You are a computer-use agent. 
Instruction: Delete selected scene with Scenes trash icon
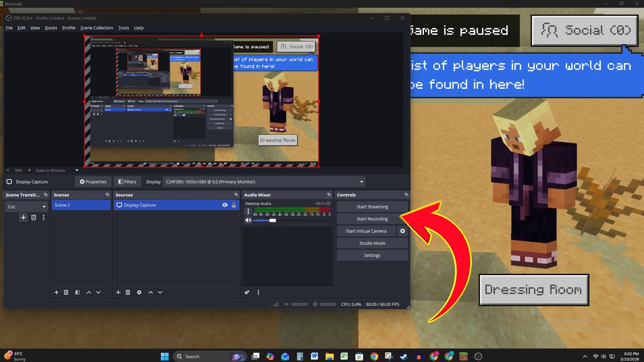tap(66, 292)
